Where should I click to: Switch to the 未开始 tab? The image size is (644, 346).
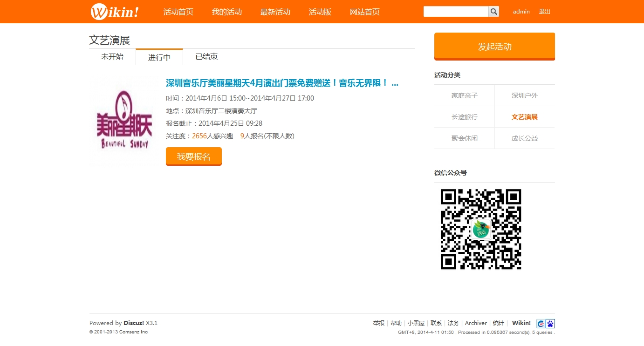pos(112,56)
